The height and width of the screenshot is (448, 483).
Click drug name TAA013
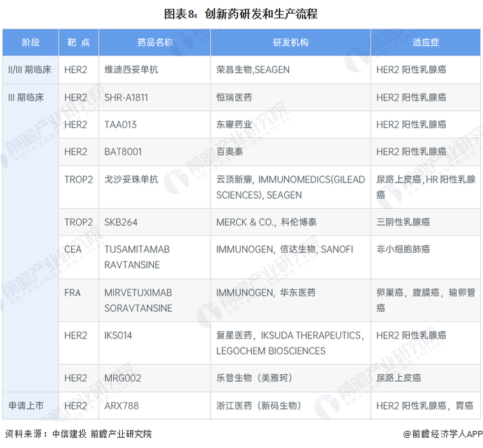point(121,125)
